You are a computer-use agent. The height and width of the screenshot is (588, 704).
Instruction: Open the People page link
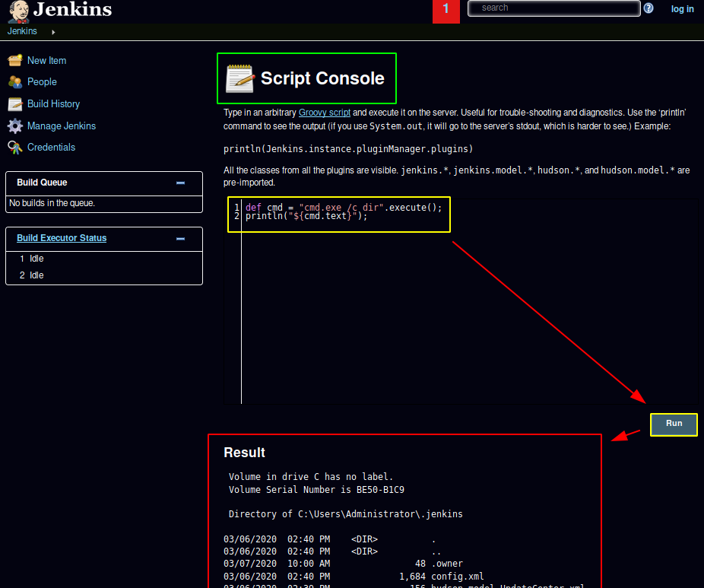coord(43,81)
